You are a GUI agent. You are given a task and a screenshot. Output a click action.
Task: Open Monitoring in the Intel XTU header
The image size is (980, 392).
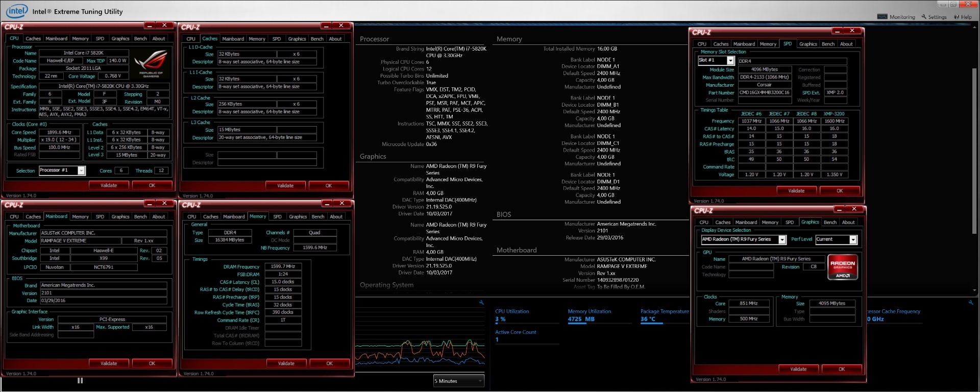pos(896,17)
